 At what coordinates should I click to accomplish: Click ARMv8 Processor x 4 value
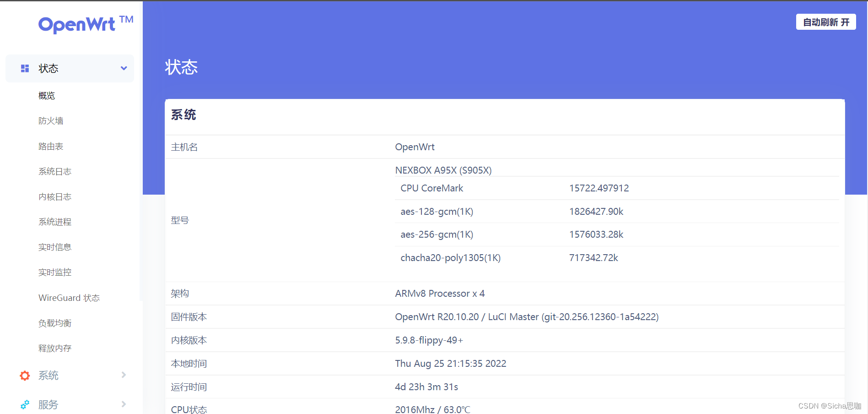(x=440, y=294)
